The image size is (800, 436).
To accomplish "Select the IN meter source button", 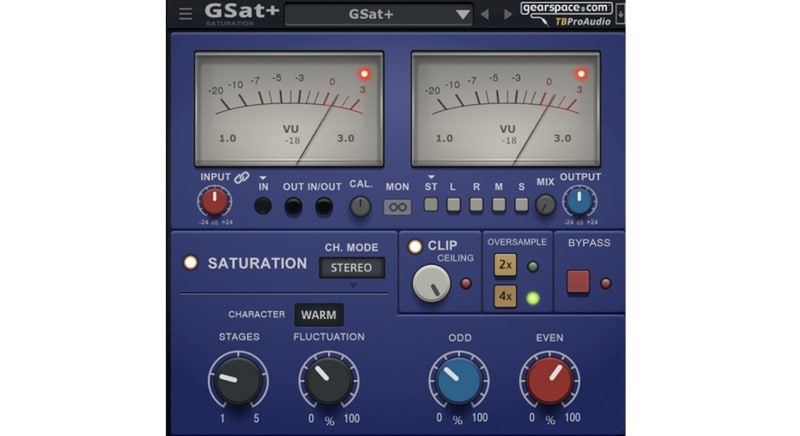I will click(x=263, y=206).
